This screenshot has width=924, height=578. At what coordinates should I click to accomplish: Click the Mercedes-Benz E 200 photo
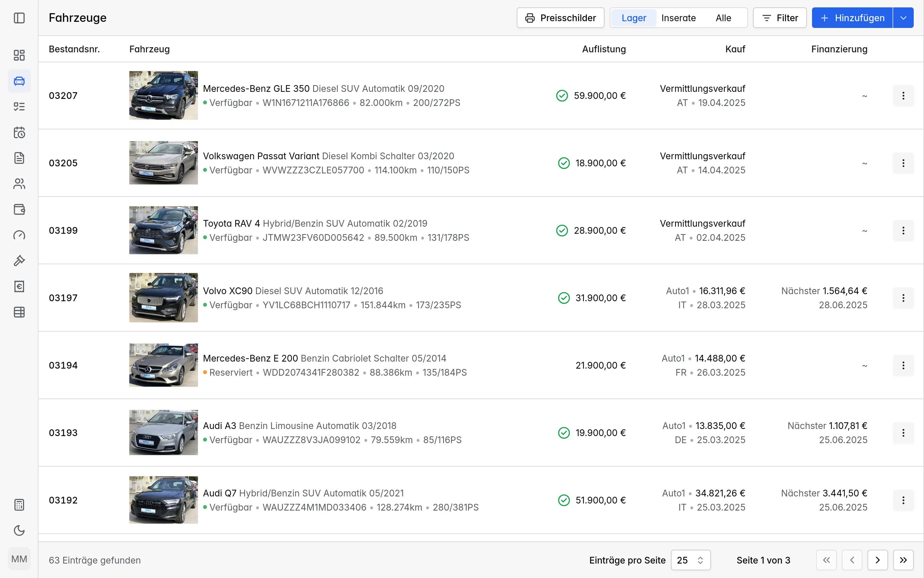coord(163,365)
